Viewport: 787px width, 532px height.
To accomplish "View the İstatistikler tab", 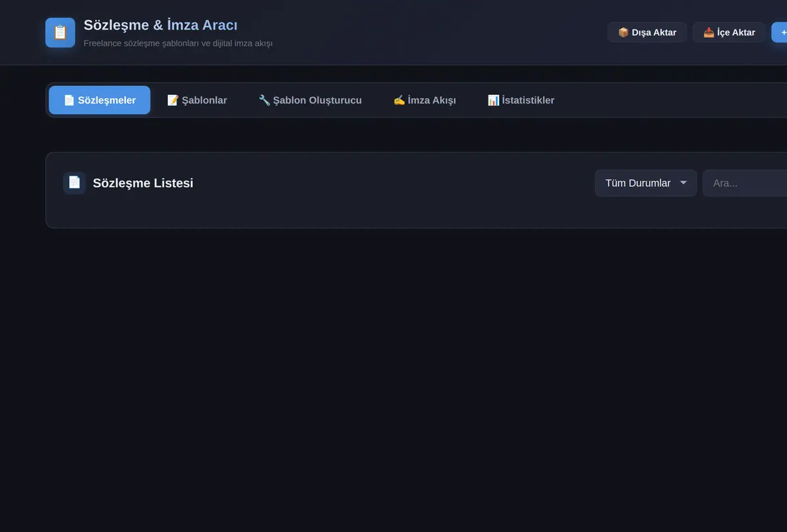I will 521,100.
